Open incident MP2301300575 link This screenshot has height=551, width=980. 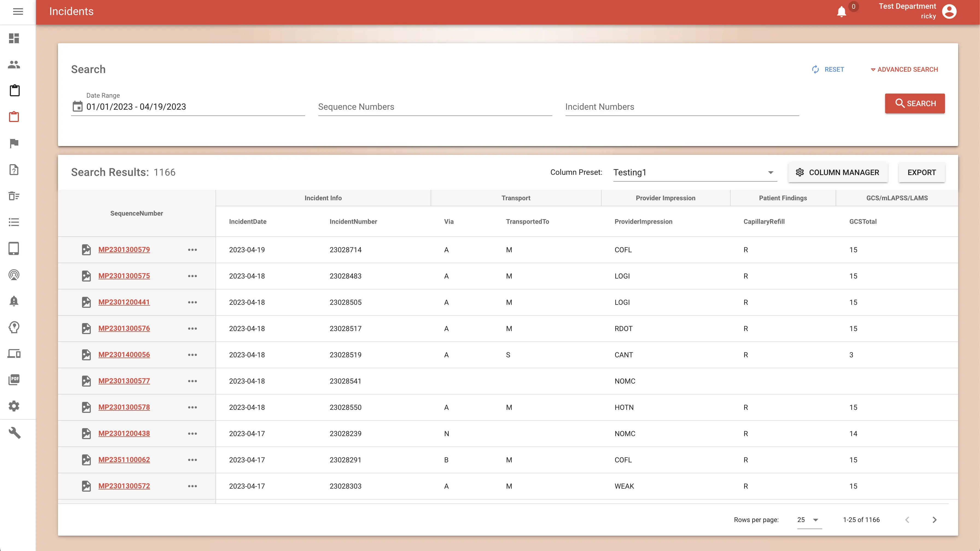124,276
